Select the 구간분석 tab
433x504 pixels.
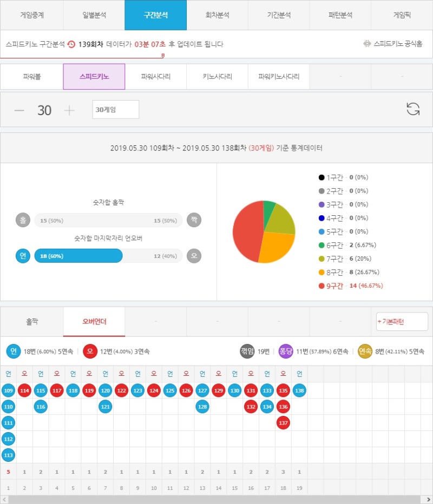click(156, 15)
